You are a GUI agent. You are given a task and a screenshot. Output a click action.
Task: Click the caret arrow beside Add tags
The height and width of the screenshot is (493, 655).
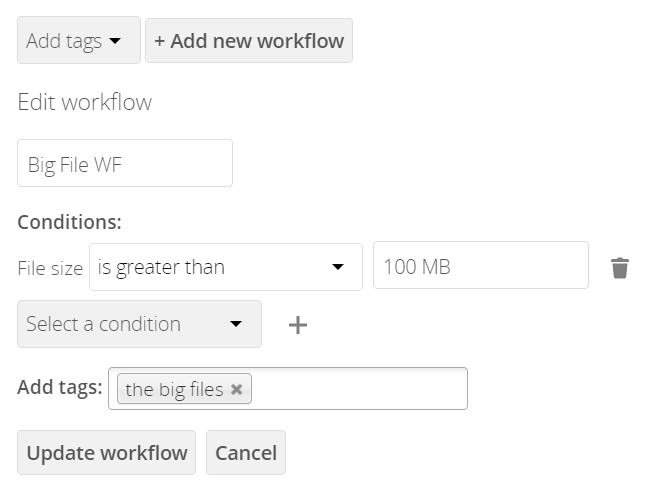click(115, 41)
